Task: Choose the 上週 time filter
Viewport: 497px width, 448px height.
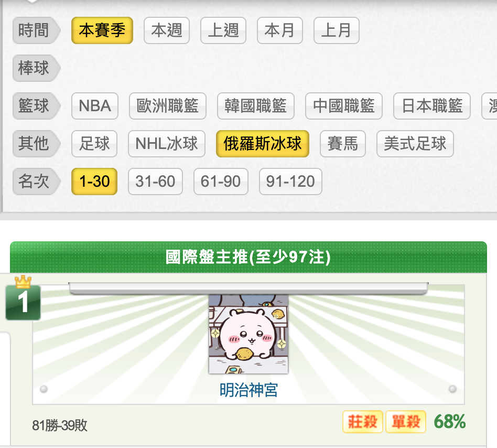Action: click(223, 30)
